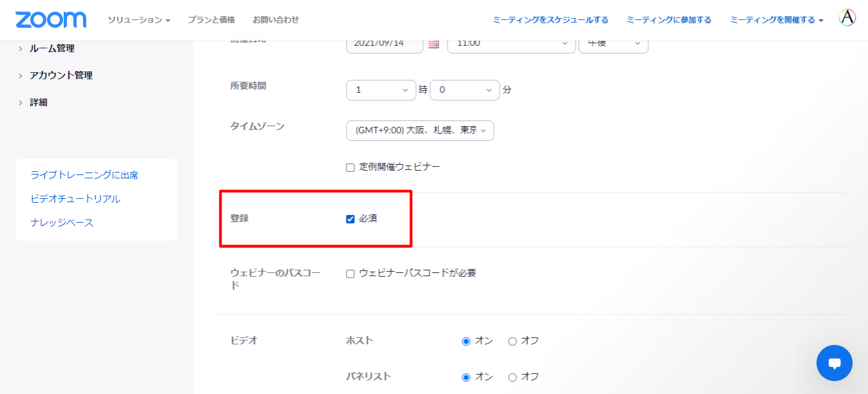Open the 11:00 start time dropdown
The width and height of the screenshot is (868, 394).
click(x=511, y=44)
